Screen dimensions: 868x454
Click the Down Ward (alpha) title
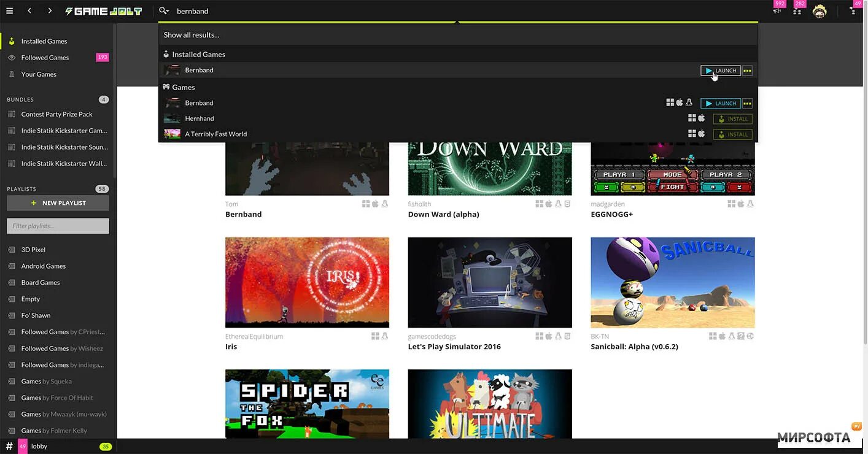click(x=443, y=214)
